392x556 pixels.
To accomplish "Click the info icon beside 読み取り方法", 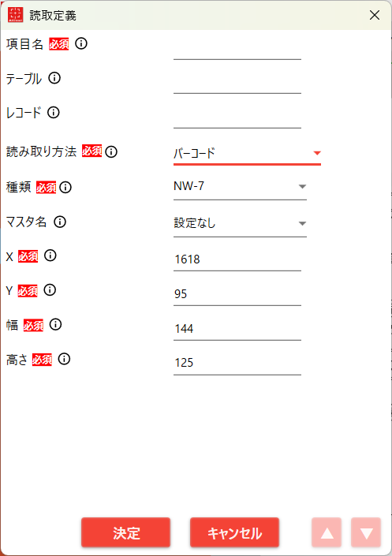I will point(111,151).
